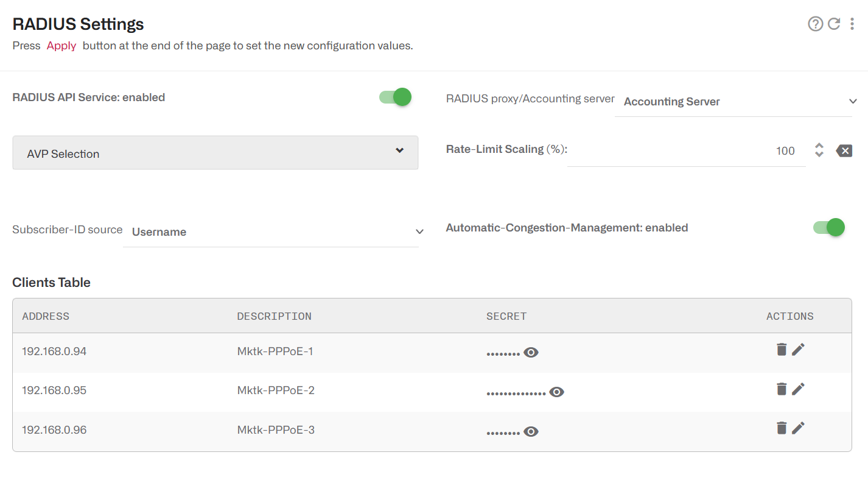
Task: Click the Automatic-Congestion-Management: enabled label
Action: pos(567,228)
